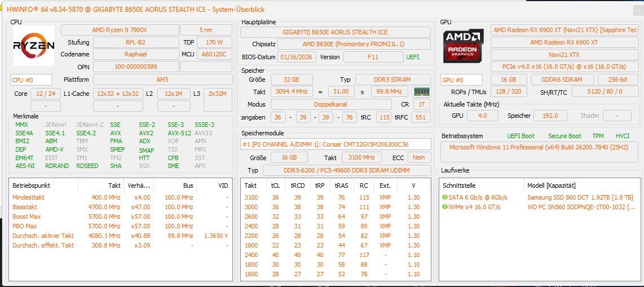644x287 pixels.
Task: Close the System-Überblick window
Action: (x=638, y=11)
